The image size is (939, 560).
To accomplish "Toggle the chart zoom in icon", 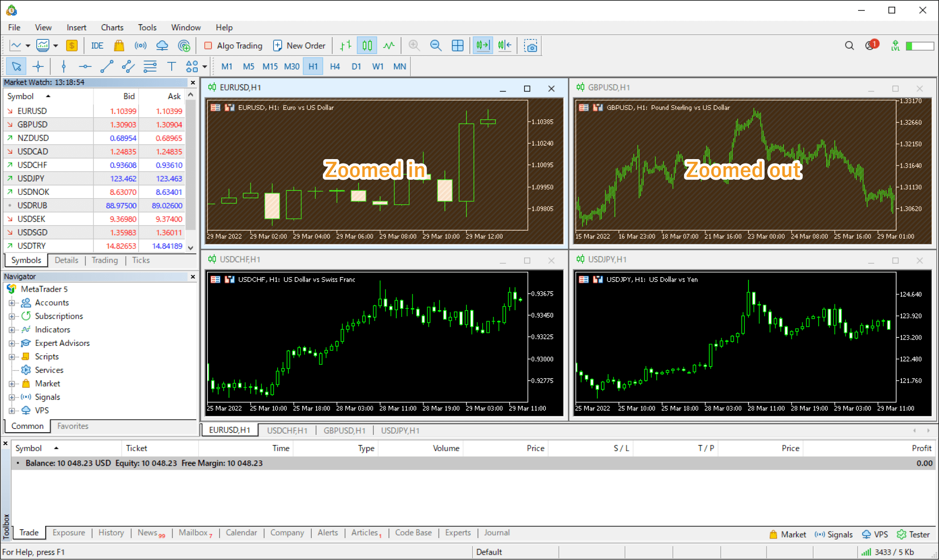I will 415,45.
